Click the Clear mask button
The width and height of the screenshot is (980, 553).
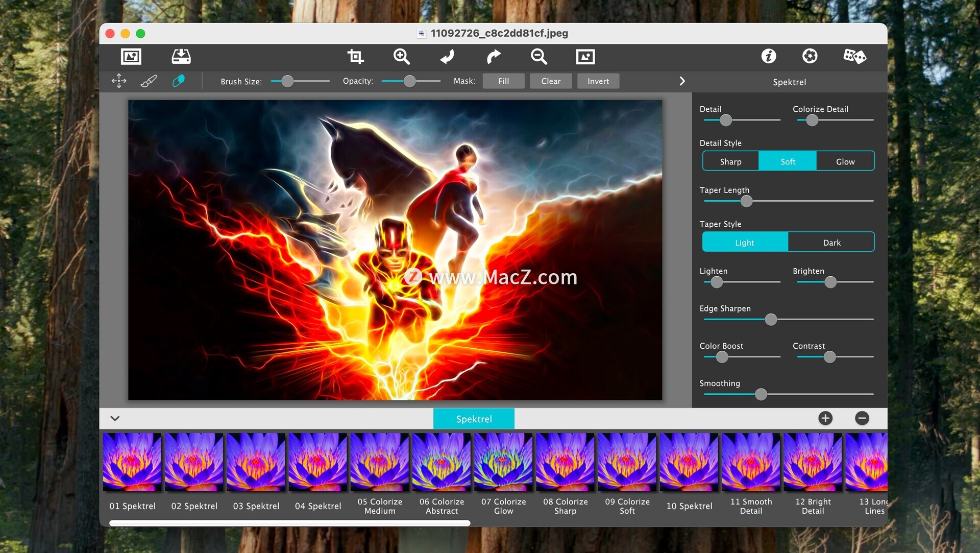pos(551,81)
